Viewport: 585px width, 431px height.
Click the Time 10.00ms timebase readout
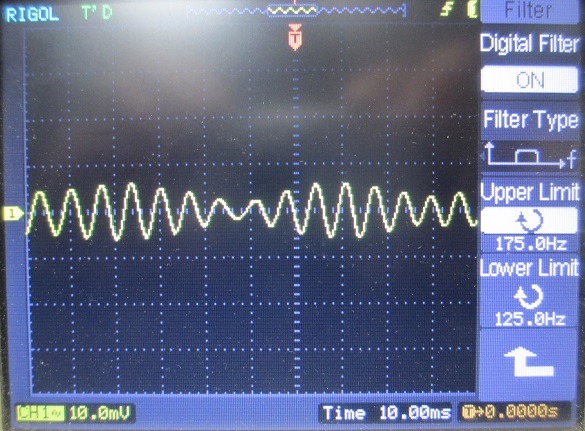(386, 413)
